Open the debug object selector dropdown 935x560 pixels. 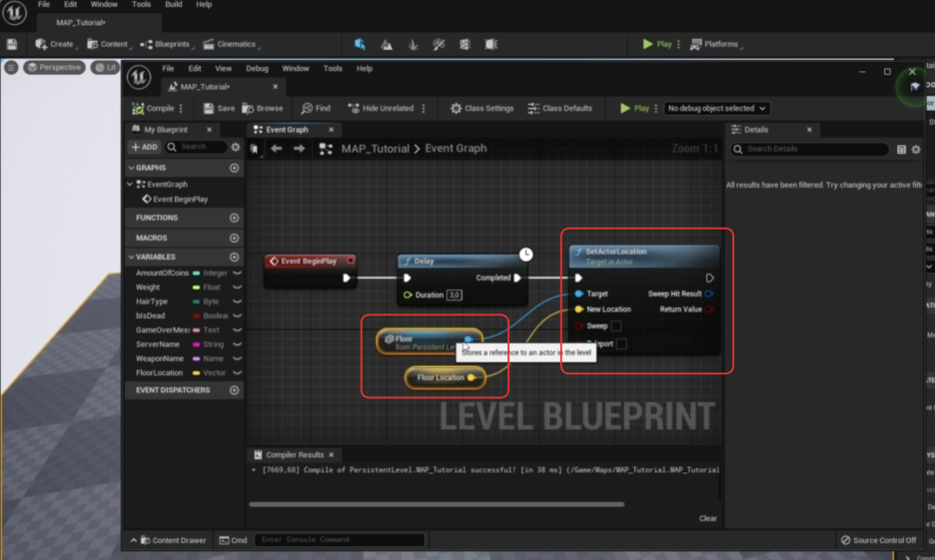(x=716, y=109)
